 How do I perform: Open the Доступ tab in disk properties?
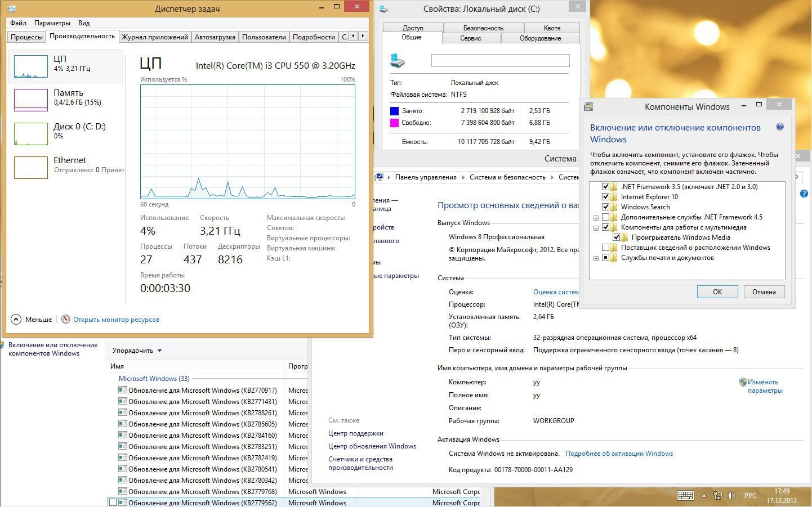pyautogui.click(x=413, y=28)
